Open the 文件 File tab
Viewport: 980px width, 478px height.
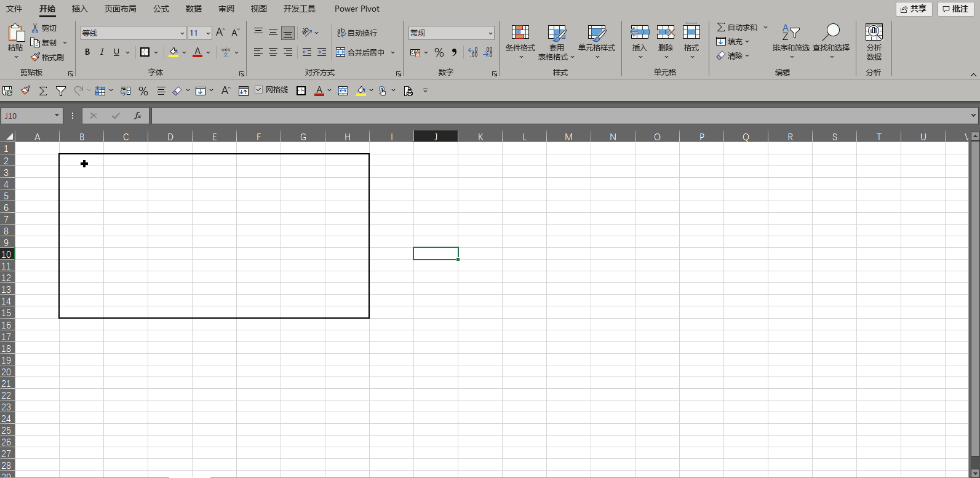14,9
